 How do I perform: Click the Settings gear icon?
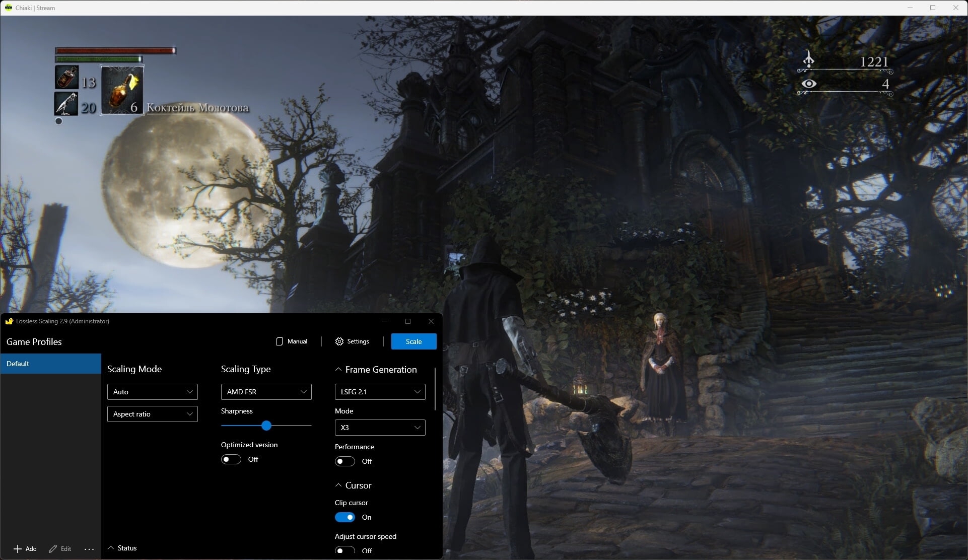tap(339, 341)
